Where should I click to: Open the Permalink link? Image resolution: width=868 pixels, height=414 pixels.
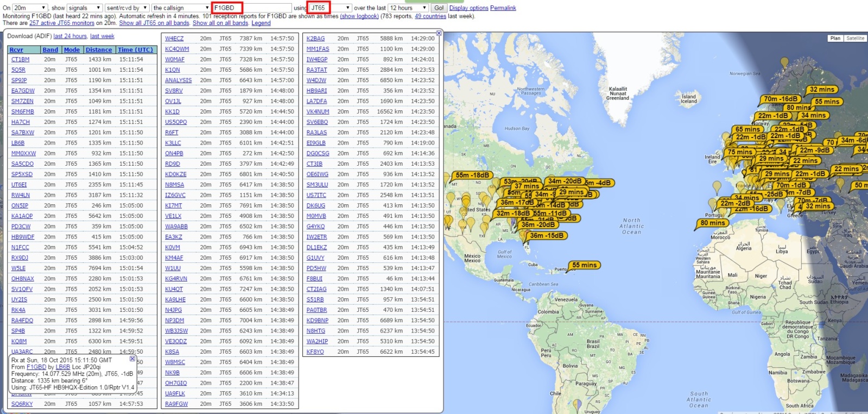coord(503,8)
